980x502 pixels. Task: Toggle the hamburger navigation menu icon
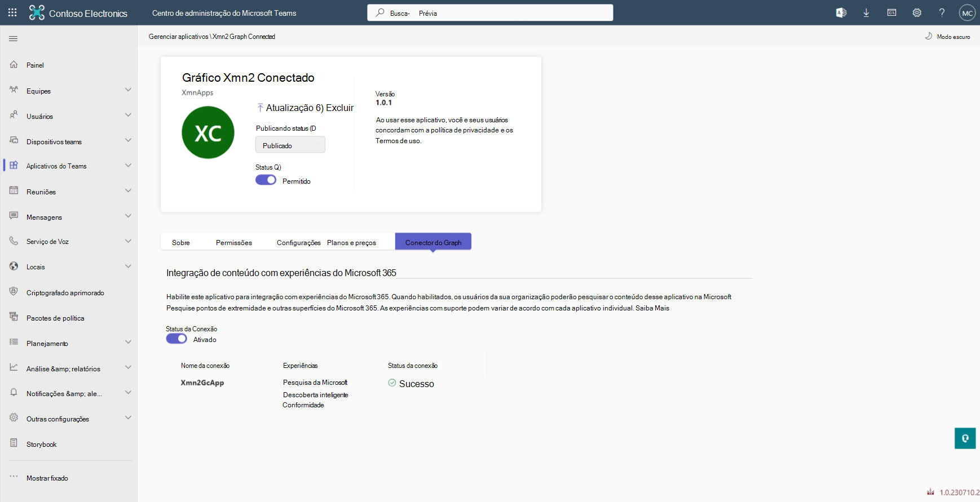(14, 39)
